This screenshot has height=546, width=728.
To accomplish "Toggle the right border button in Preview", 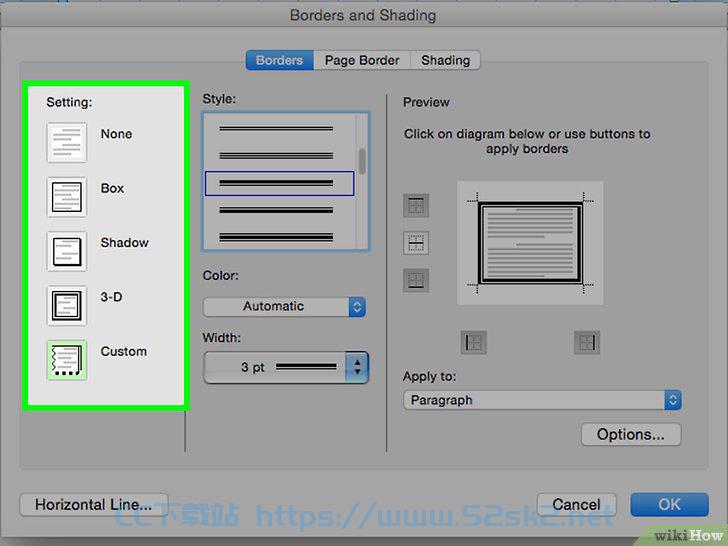I will [x=587, y=343].
